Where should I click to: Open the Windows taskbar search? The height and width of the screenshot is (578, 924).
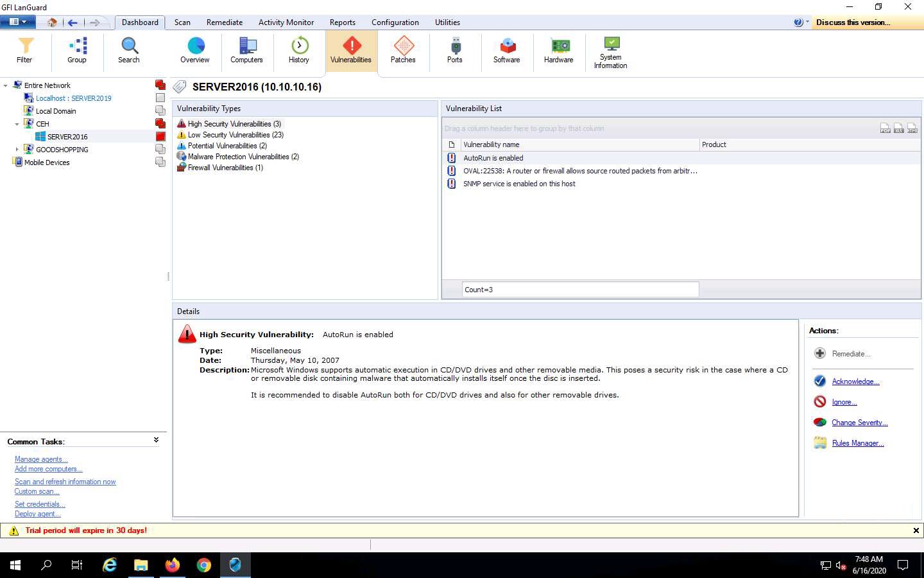coord(46,565)
